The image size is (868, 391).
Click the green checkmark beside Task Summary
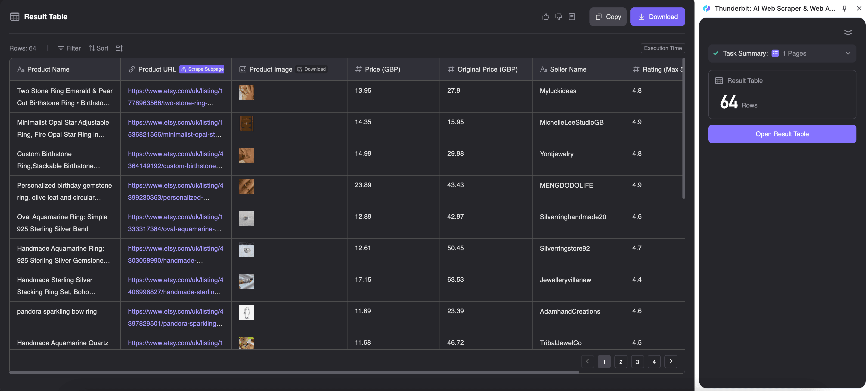(716, 53)
